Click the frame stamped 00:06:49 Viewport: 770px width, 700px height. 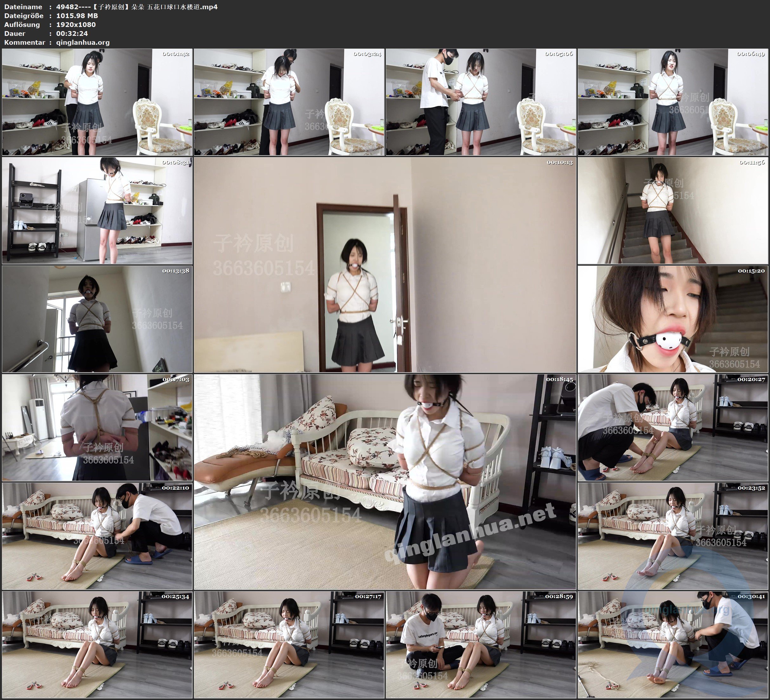pyautogui.click(x=673, y=102)
